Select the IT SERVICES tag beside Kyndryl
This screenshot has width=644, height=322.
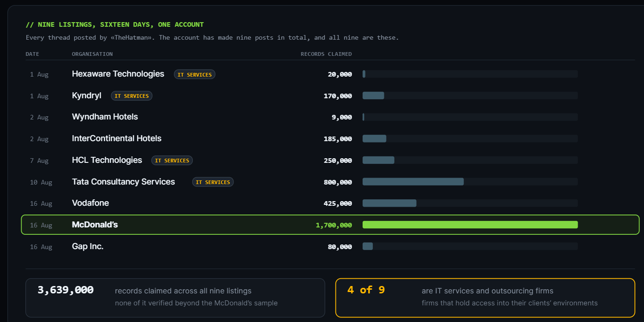pos(131,96)
